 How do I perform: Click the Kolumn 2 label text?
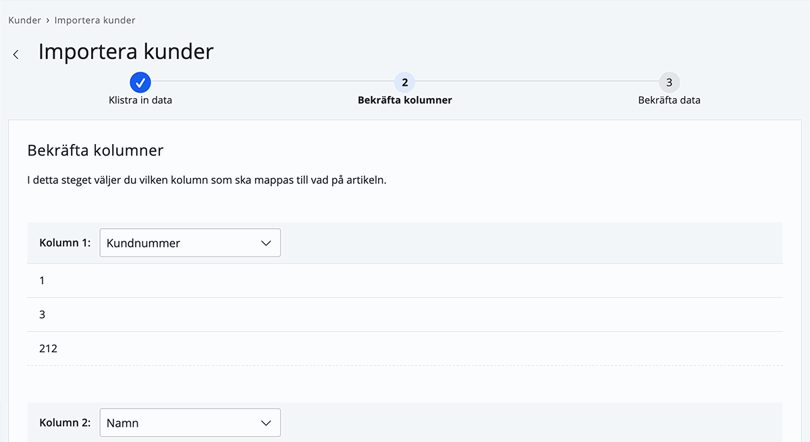coord(65,423)
